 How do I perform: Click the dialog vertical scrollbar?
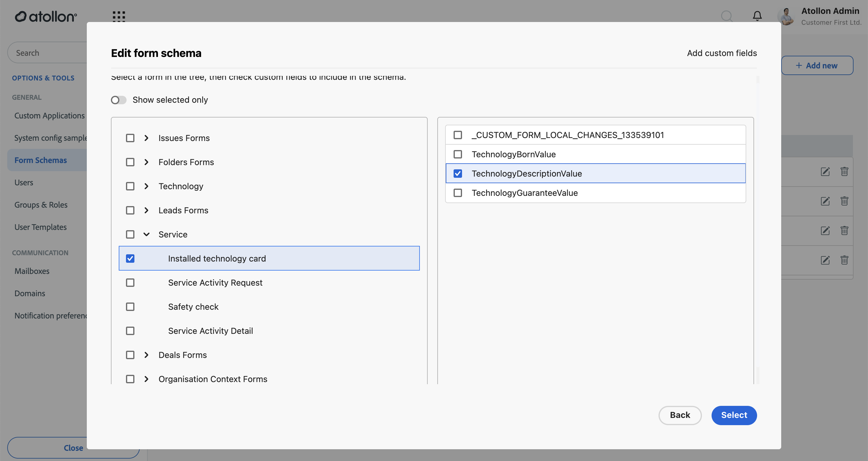pyautogui.click(x=757, y=229)
